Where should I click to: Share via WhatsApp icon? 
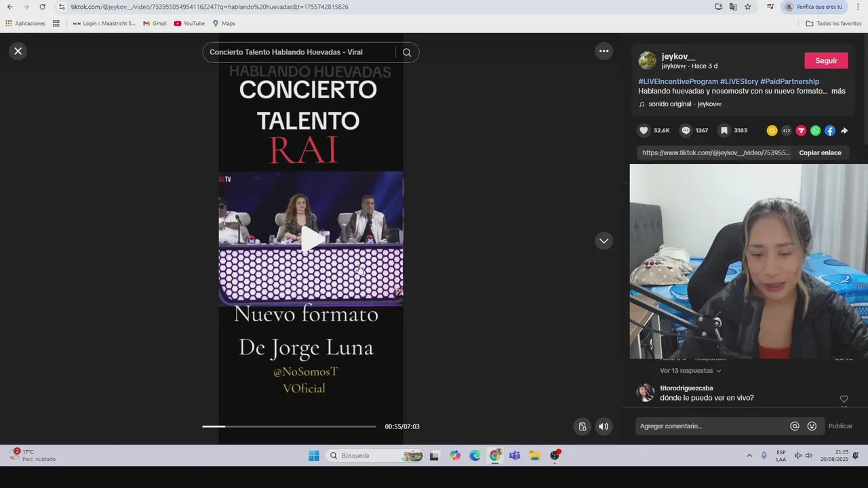[816, 131]
